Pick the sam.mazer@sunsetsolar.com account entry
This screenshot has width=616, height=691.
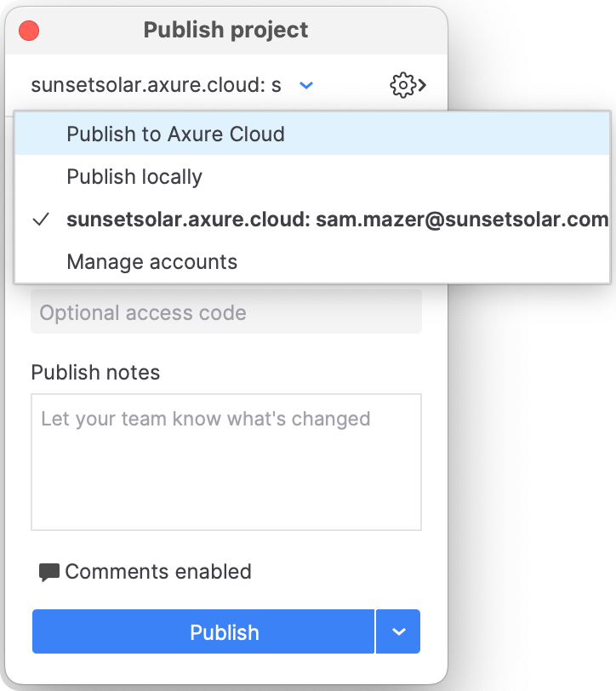click(x=337, y=220)
